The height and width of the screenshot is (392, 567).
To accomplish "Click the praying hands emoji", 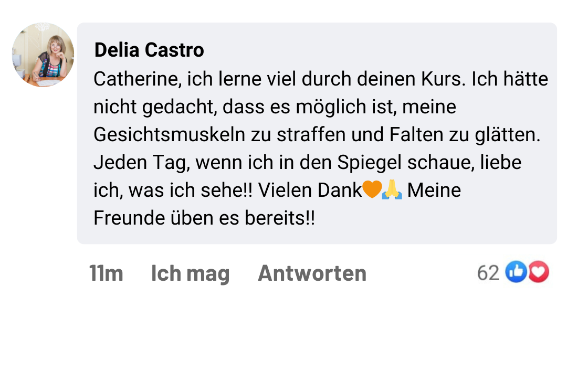I will 392,190.
